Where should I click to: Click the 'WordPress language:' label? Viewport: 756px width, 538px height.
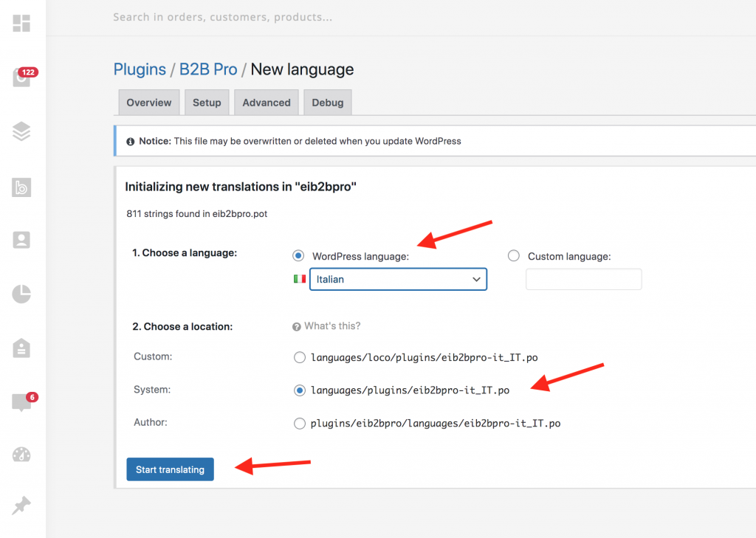[x=360, y=257]
